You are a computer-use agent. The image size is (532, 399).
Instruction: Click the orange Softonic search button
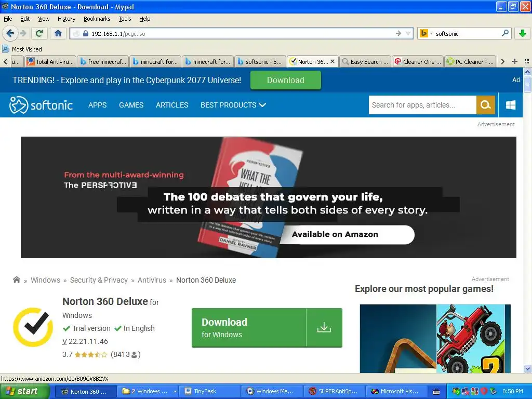[x=486, y=105]
